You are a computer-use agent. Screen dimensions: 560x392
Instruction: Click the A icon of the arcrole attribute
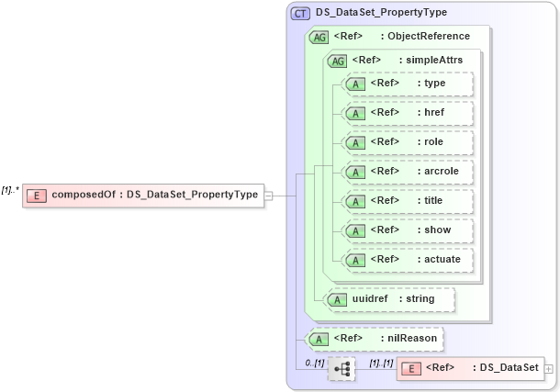click(x=355, y=173)
